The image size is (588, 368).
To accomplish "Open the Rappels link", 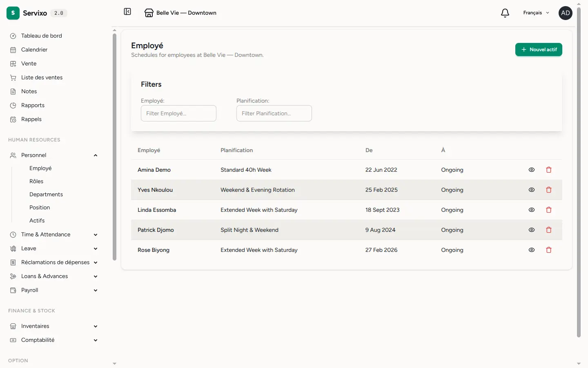I will pyautogui.click(x=31, y=119).
